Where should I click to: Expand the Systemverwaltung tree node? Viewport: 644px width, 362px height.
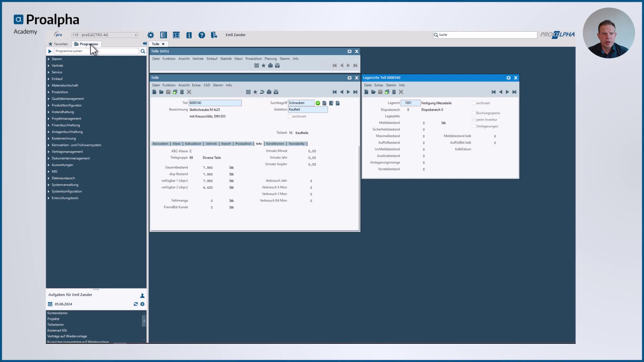pyautogui.click(x=49, y=185)
